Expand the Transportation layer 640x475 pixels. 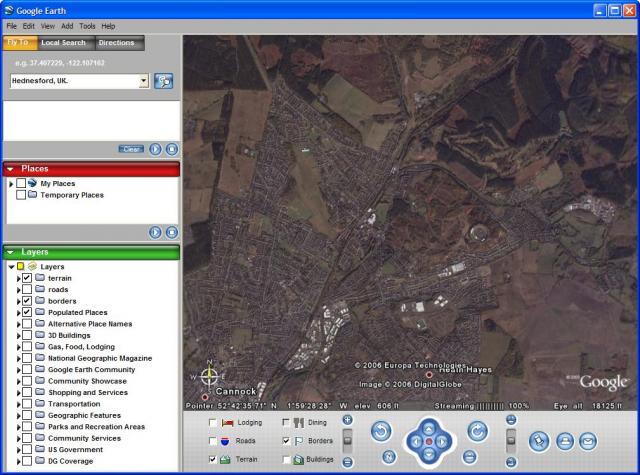tap(18, 404)
